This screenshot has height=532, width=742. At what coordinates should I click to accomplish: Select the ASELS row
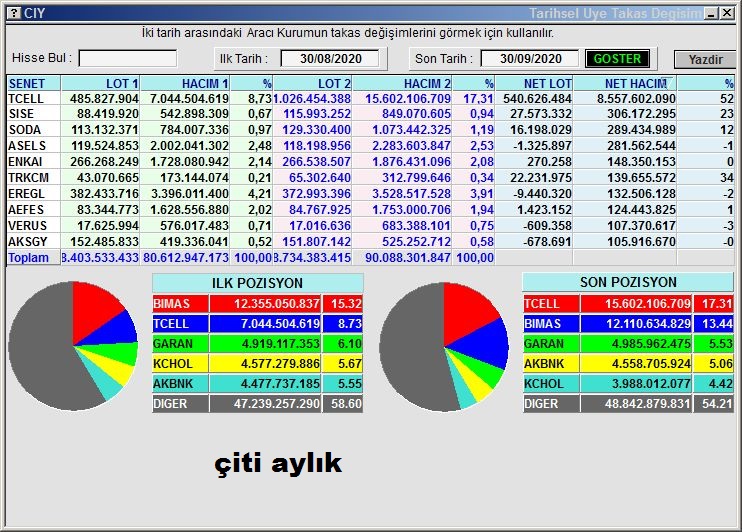[x=371, y=146]
